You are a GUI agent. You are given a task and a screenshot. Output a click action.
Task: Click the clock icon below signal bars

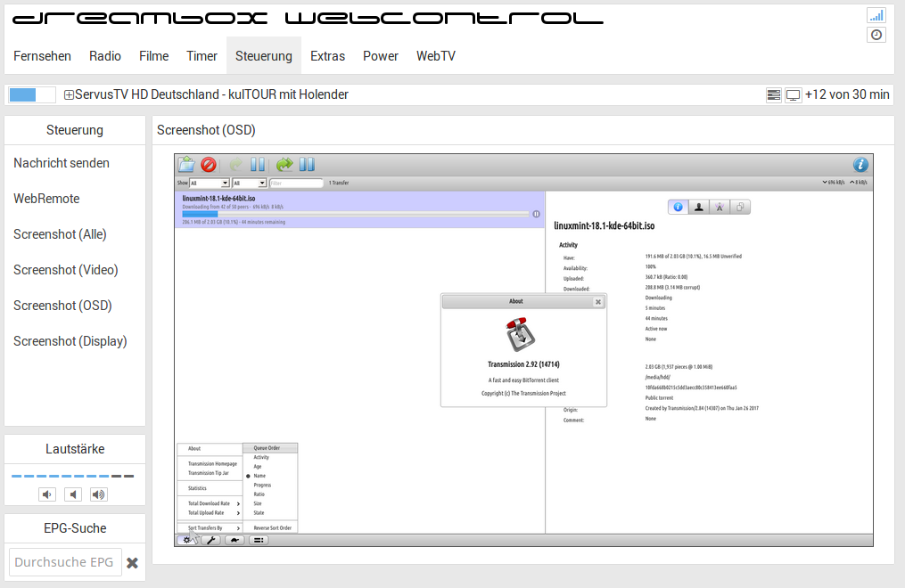[x=876, y=35]
